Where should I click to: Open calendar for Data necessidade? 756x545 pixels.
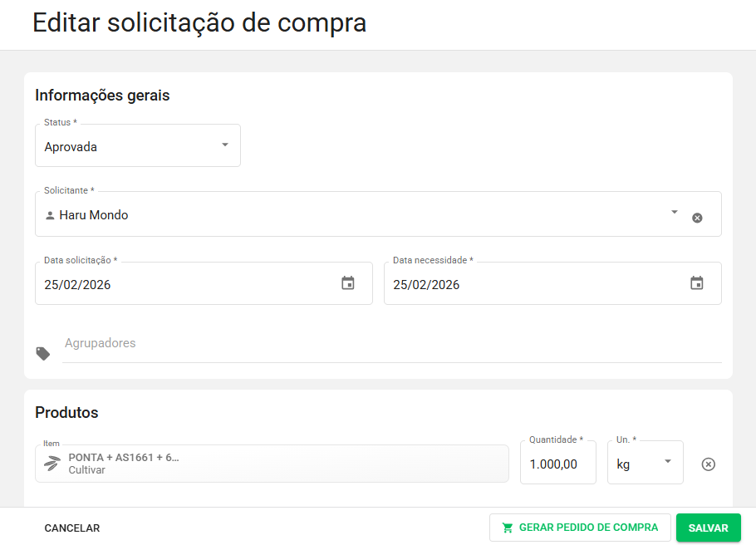[697, 283]
